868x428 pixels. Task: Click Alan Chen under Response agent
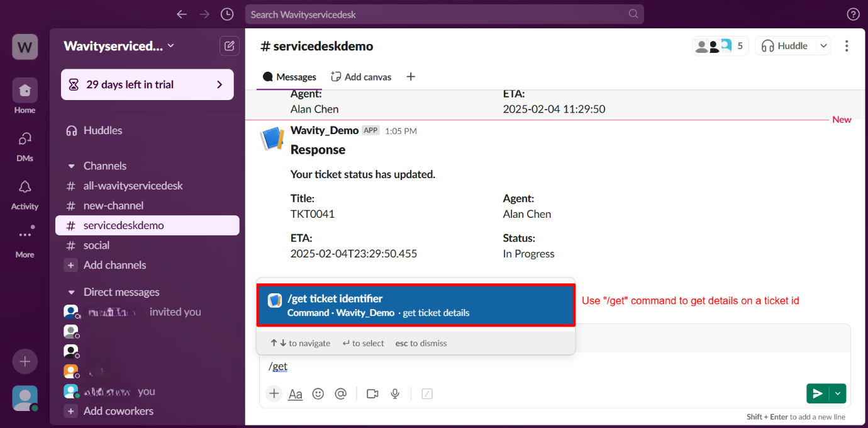tap(527, 214)
